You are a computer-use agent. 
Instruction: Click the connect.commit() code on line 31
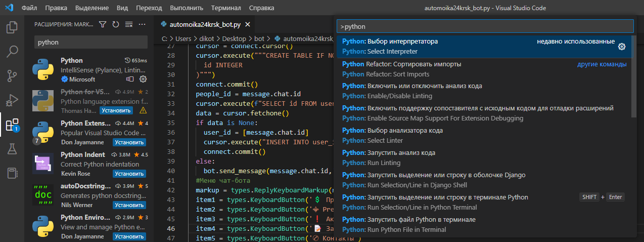click(227, 85)
